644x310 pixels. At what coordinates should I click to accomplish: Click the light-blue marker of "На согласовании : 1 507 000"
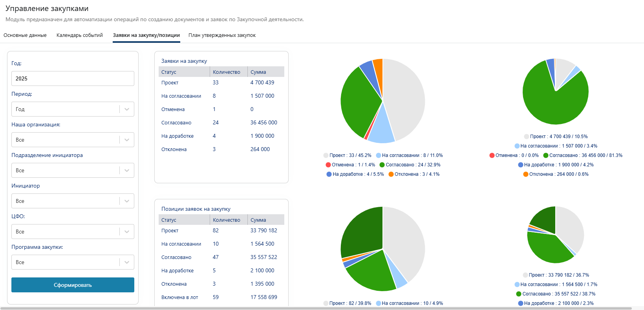tap(517, 146)
